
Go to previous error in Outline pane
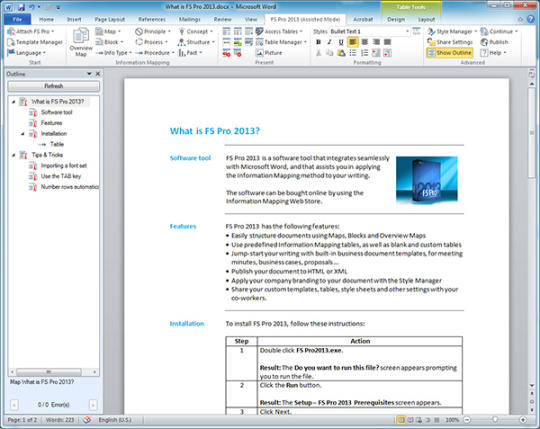click(14, 405)
